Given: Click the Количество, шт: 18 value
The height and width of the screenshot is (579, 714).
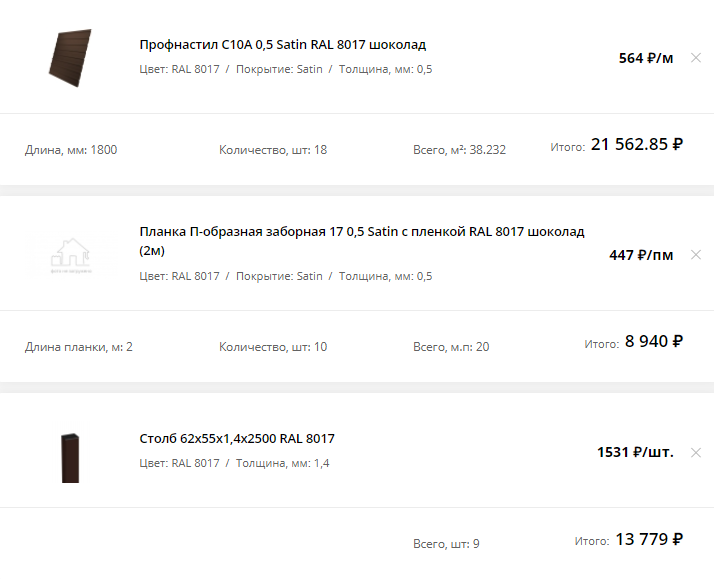Looking at the screenshot, I should pos(273,150).
